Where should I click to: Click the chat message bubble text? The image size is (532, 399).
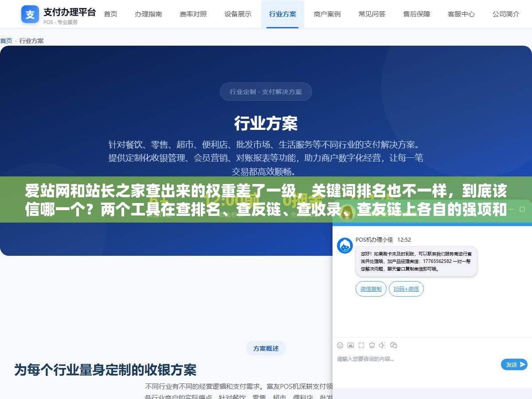416,261
